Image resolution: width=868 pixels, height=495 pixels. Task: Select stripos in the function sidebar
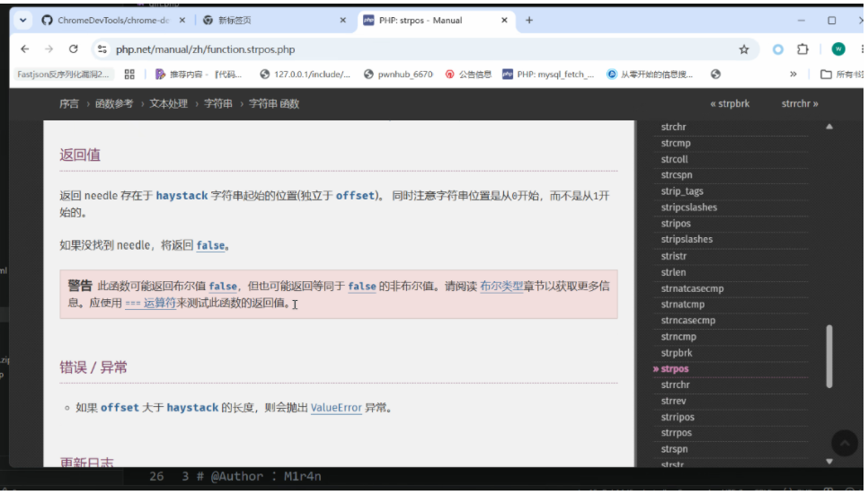(676, 223)
